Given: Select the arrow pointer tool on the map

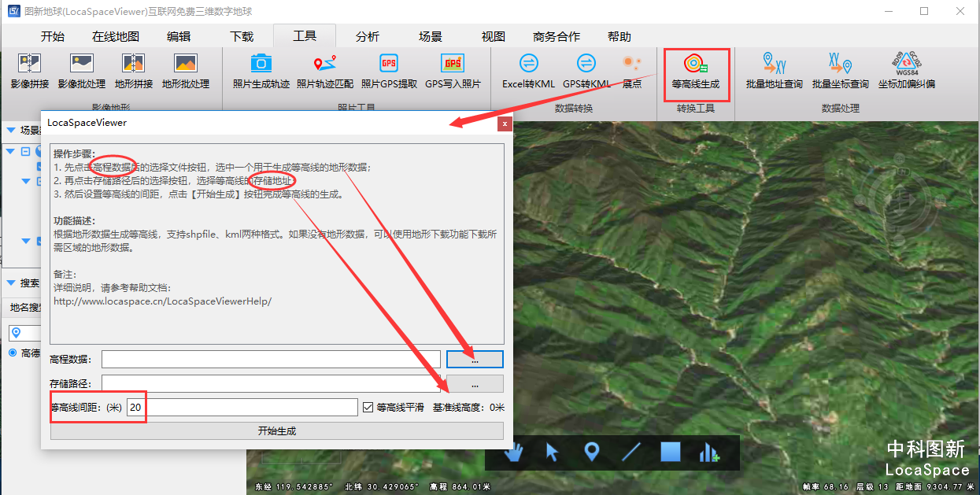Looking at the screenshot, I should 552,453.
